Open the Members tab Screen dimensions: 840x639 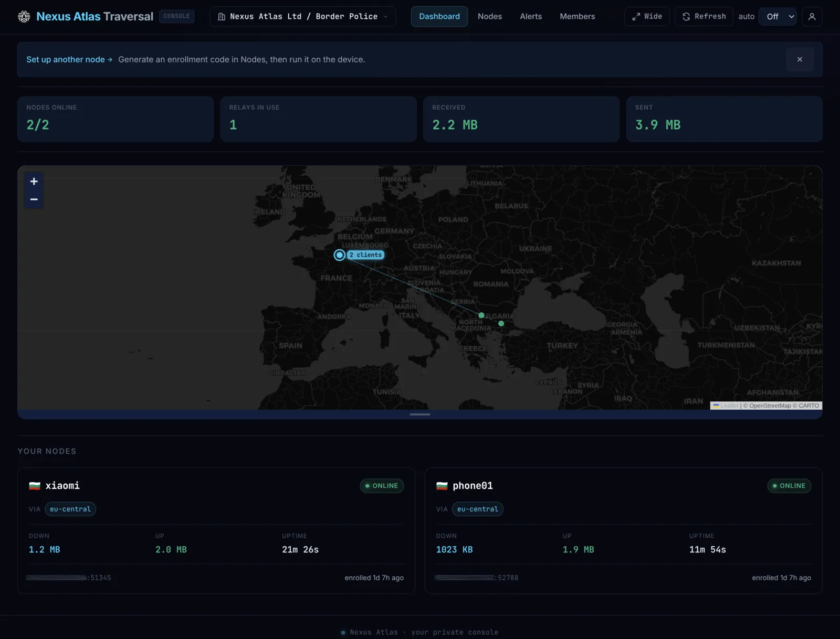pos(577,17)
